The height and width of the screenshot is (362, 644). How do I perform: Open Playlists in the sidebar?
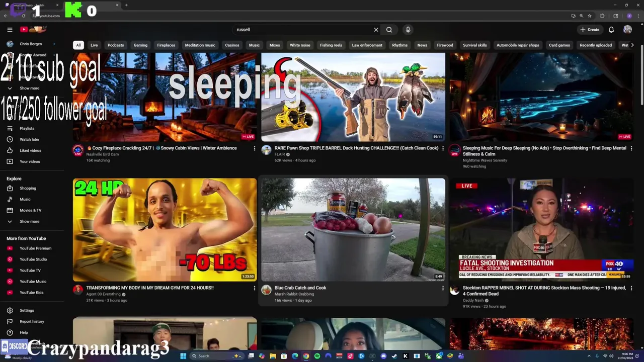(27, 128)
